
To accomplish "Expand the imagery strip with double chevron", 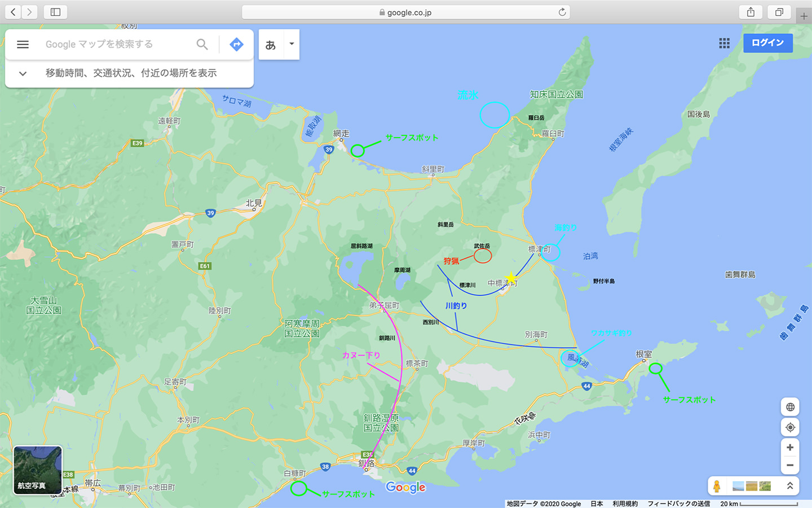I will coord(790,486).
